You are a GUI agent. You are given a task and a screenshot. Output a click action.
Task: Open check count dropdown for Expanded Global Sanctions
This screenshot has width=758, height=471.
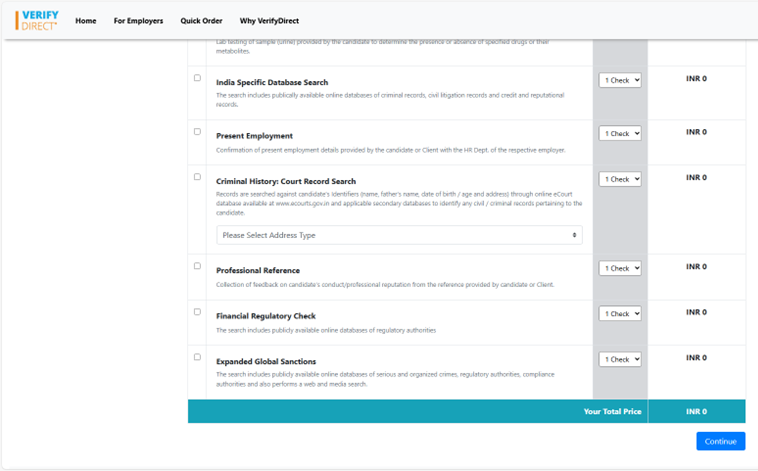(x=620, y=359)
